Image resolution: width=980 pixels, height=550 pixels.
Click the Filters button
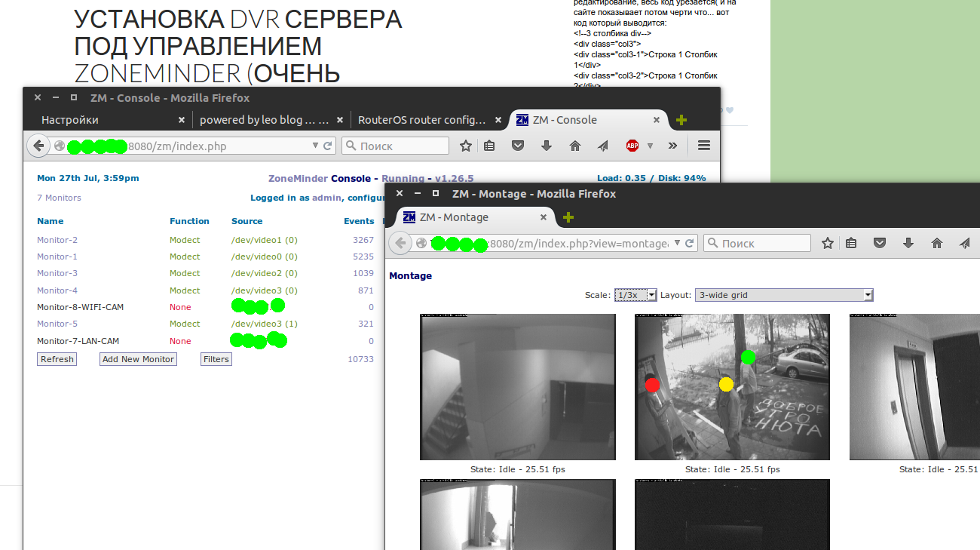pyautogui.click(x=216, y=359)
